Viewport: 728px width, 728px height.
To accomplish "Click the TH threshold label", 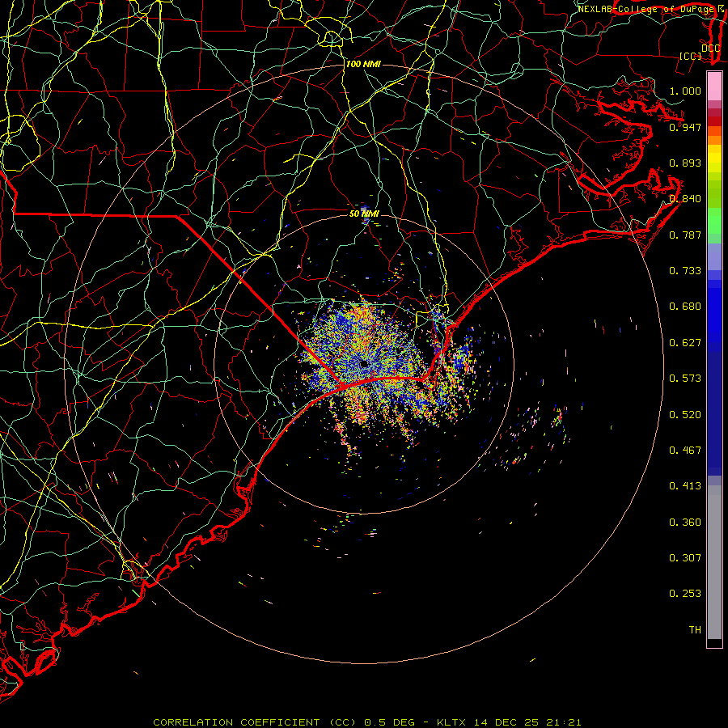I will [x=695, y=630].
